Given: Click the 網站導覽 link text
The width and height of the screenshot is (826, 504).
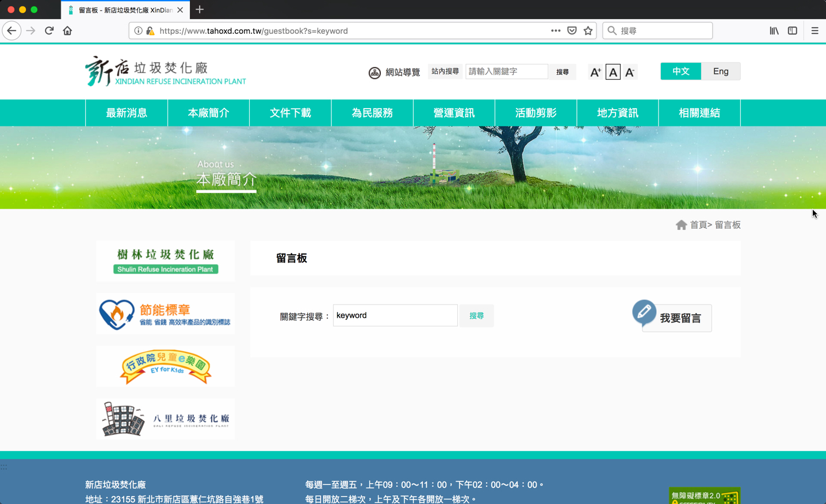Looking at the screenshot, I should pyautogui.click(x=403, y=72).
